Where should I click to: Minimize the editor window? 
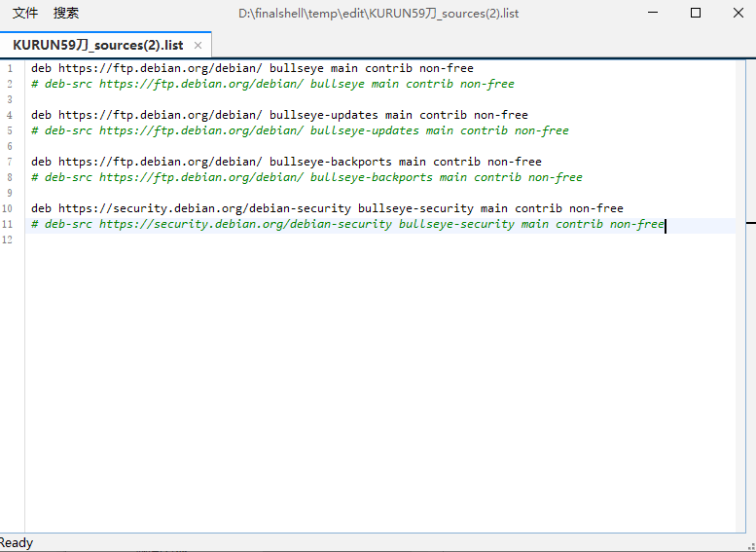651,13
